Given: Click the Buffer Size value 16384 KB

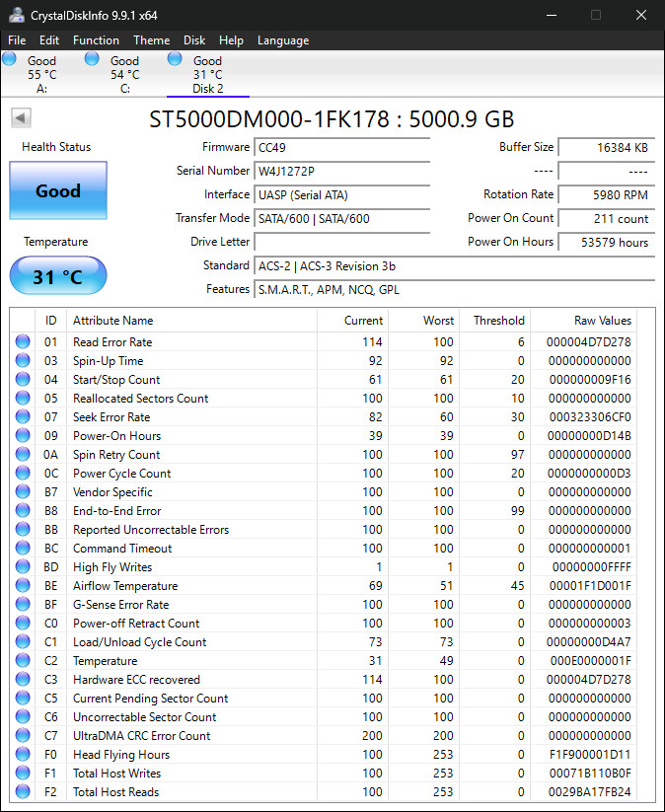Looking at the screenshot, I should 606,148.
